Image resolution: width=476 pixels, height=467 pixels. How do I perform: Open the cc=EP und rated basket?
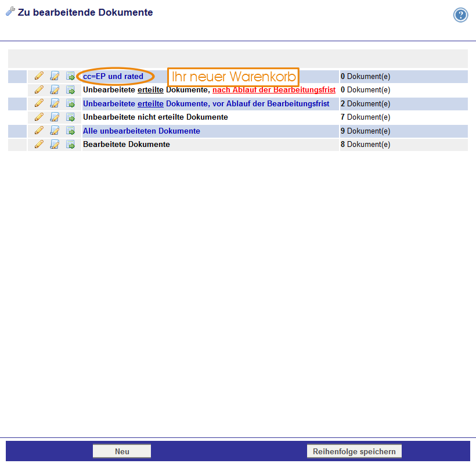pos(113,76)
